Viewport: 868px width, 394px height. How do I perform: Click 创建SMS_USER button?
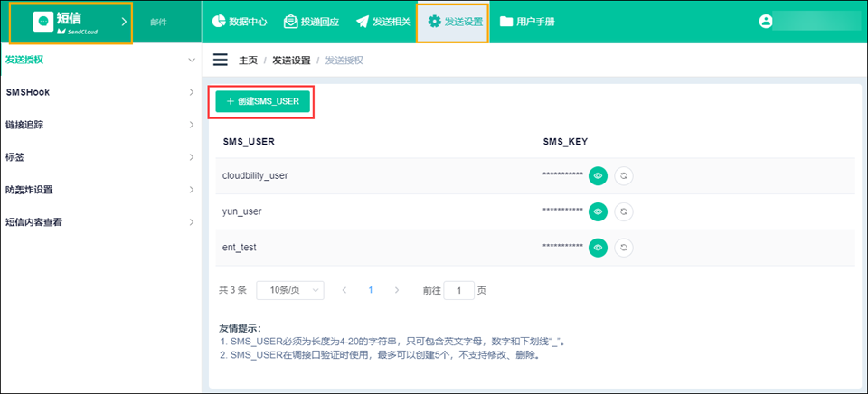[x=262, y=102]
